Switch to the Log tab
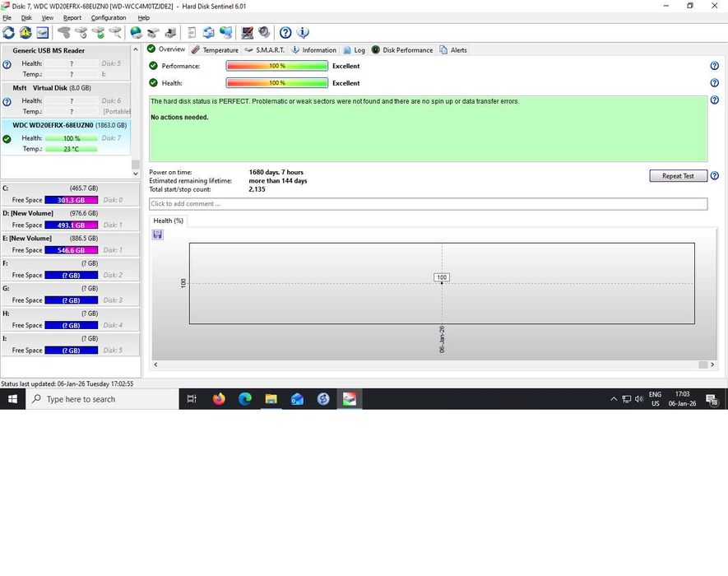 click(354, 49)
